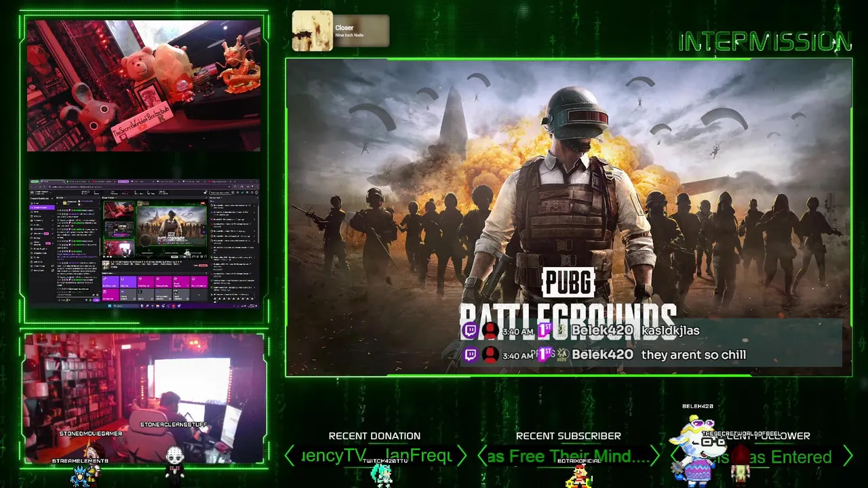This screenshot has height=488, width=868.
Task: Click Twitch icon beside the "kasldkjlas" message
Action: pos(470,331)
